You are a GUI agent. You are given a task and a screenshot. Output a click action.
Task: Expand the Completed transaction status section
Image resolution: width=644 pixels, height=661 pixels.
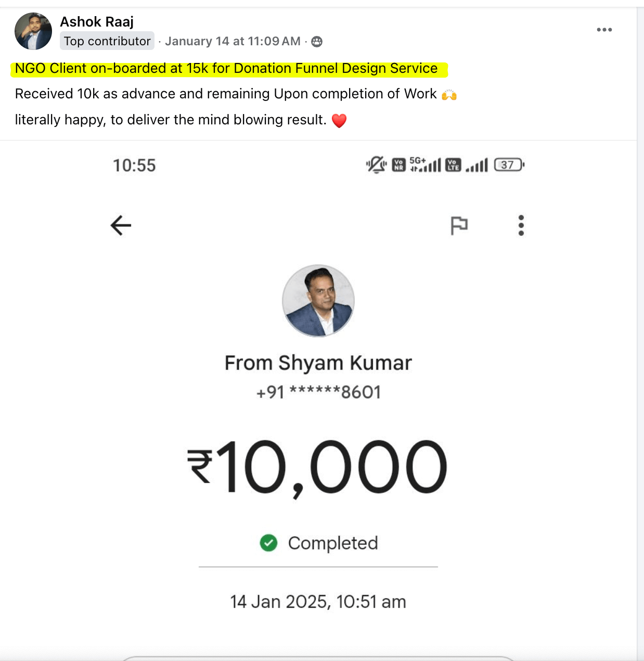coord(333,543)
